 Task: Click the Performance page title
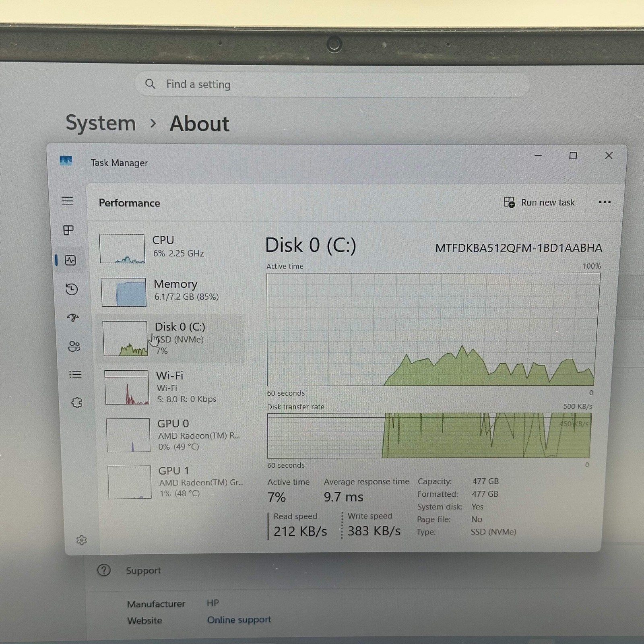tap(129, 203)
